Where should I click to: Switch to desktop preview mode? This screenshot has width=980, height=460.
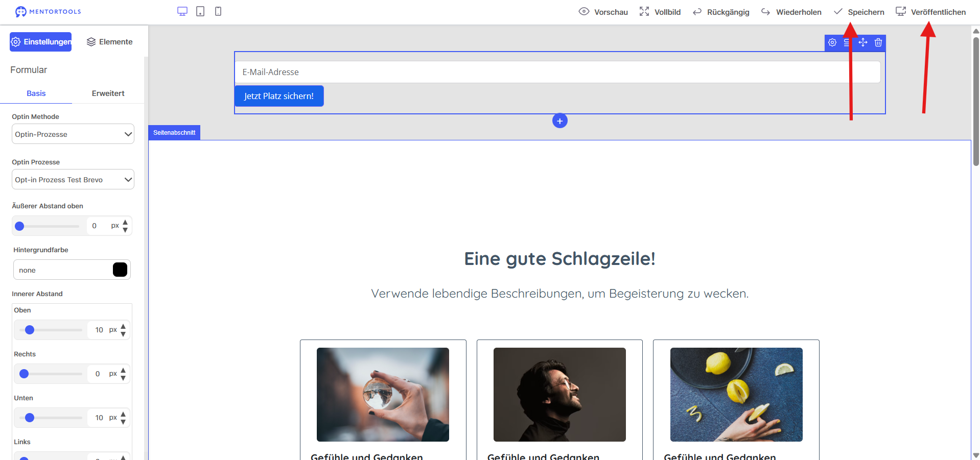coord(182,11)
